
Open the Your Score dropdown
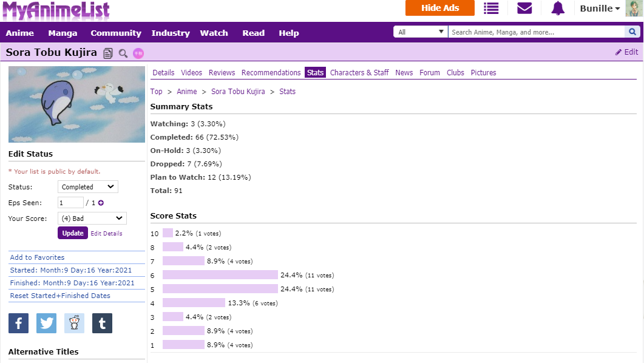click(x=92, y=219)
